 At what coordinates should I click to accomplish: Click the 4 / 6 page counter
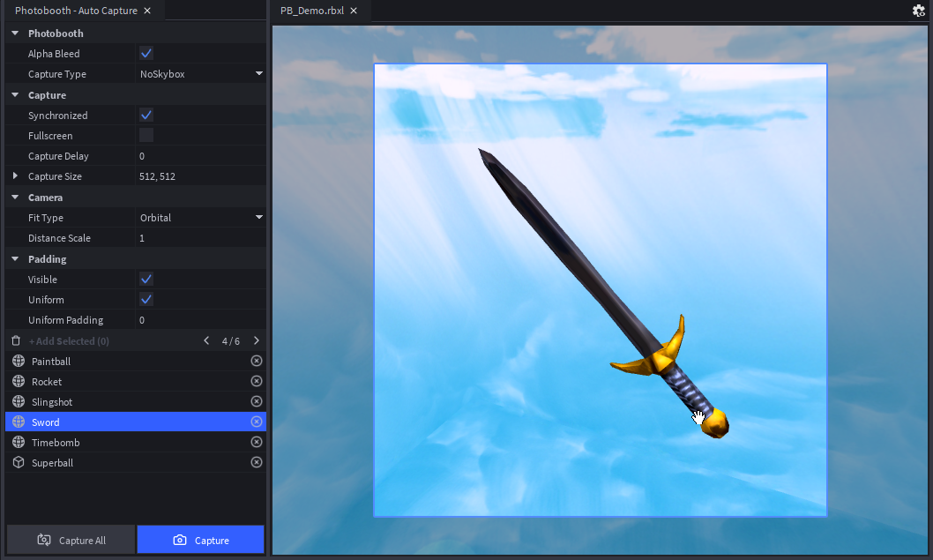pos(231,341)
